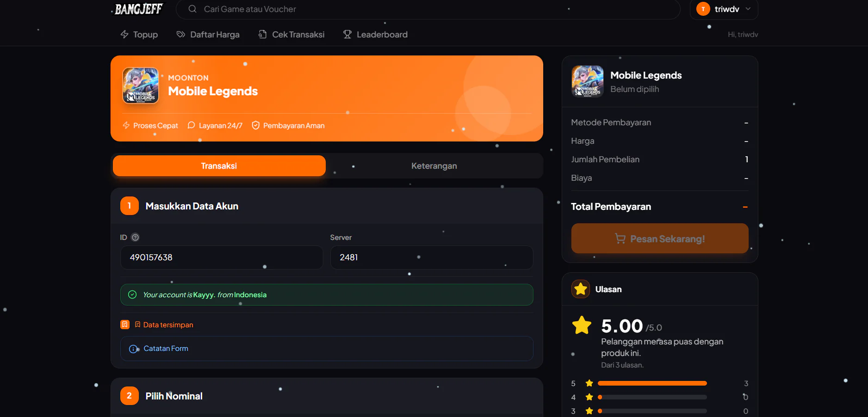
Task: Click the Belum dipilih status text
Action: 635,89
